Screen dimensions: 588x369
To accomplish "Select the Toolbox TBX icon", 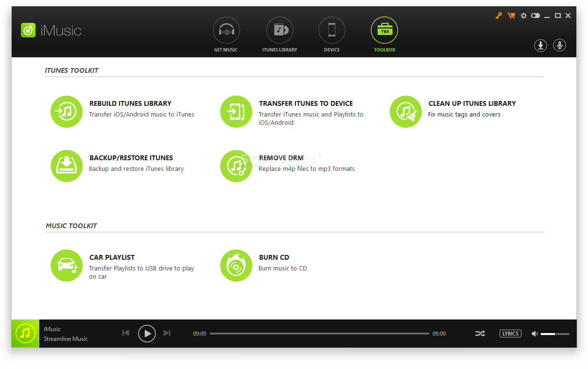I will click(x=384, y=31).
